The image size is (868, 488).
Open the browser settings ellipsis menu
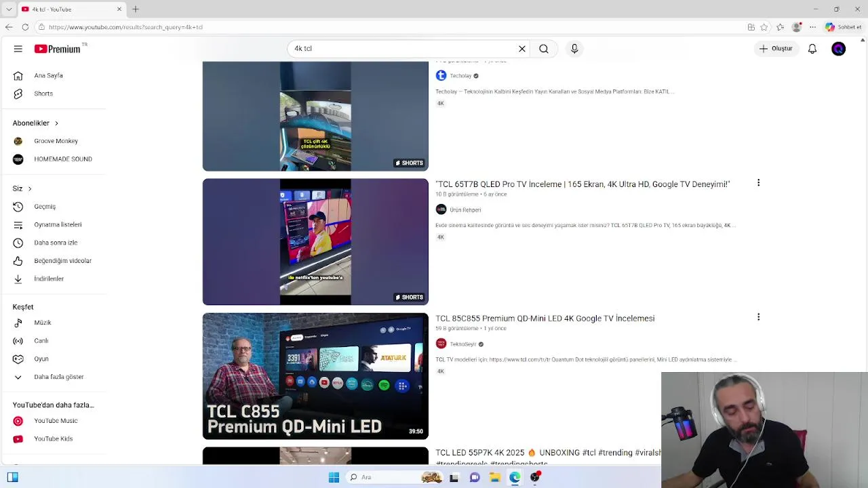pos(812,27)
